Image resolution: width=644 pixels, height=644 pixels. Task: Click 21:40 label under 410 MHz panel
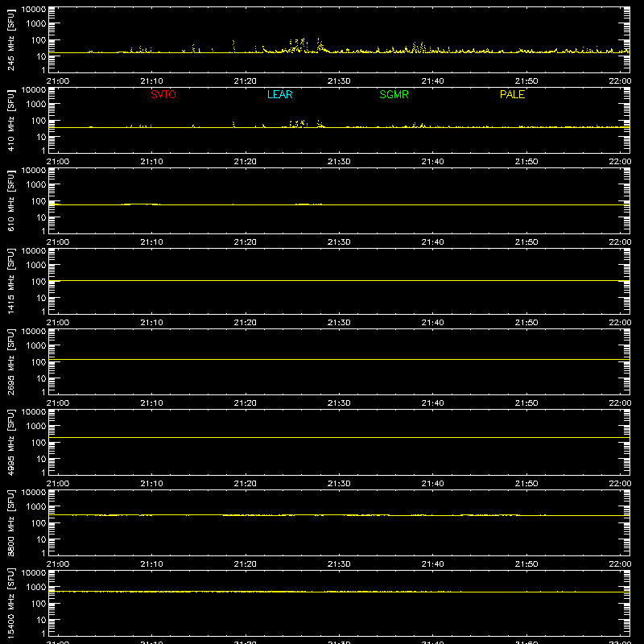[432, 162]
